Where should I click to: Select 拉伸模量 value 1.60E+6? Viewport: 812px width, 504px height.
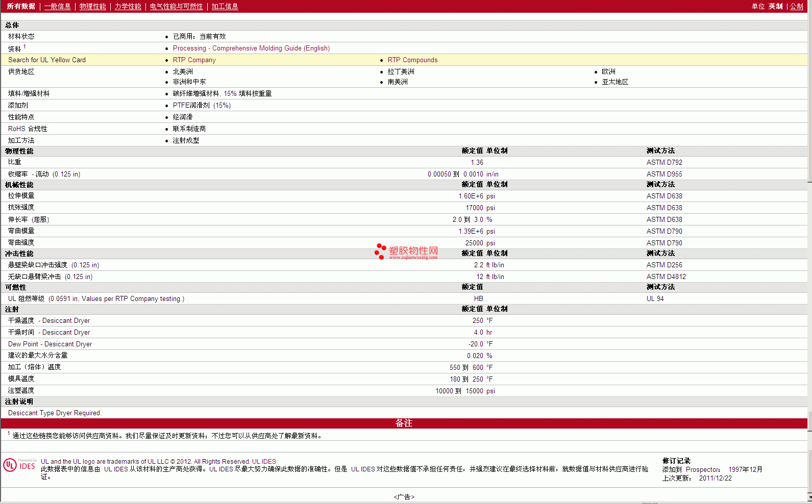tap(471, 196)
